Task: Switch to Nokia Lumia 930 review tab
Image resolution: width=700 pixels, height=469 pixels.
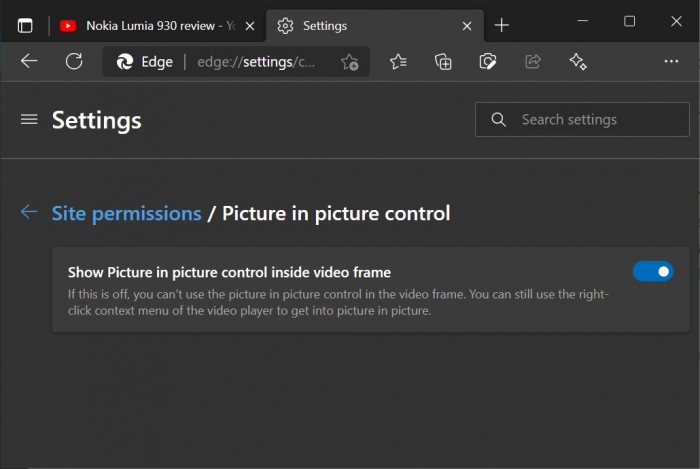Action: 150,26
